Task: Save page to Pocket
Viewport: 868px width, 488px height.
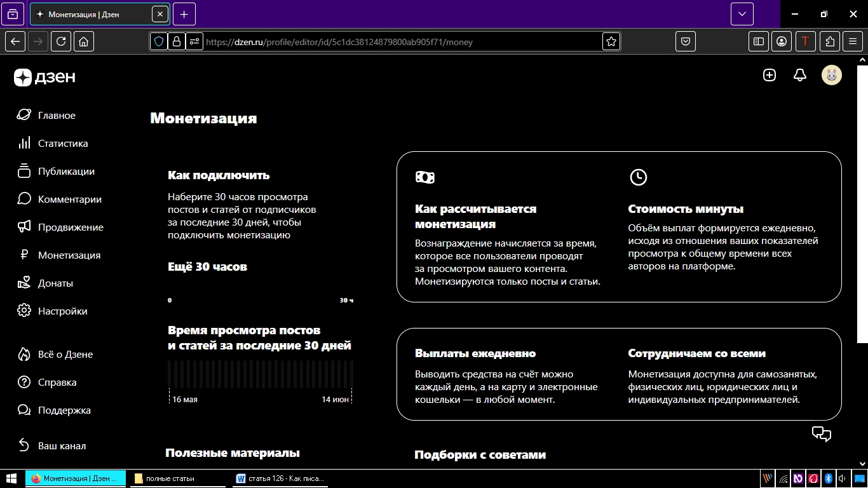Action: click(x=686, y=41)
